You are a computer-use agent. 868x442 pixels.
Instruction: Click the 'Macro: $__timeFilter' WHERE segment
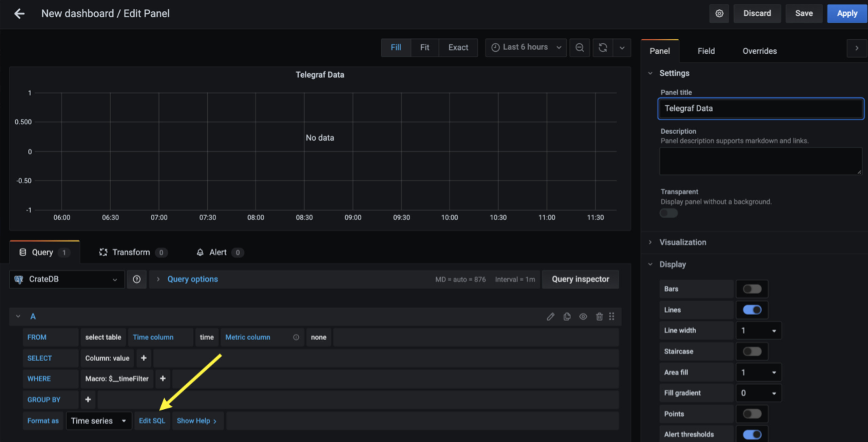point(117,379)
